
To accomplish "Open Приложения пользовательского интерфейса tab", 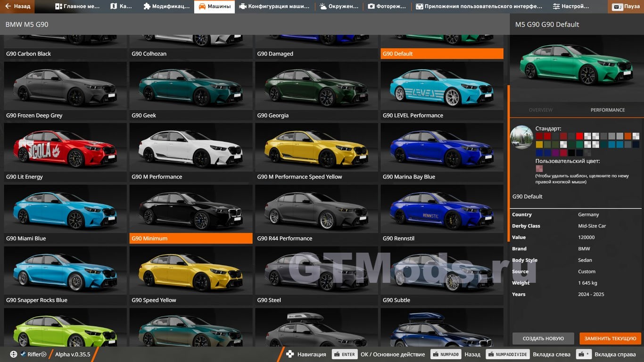I will point(479,7).
